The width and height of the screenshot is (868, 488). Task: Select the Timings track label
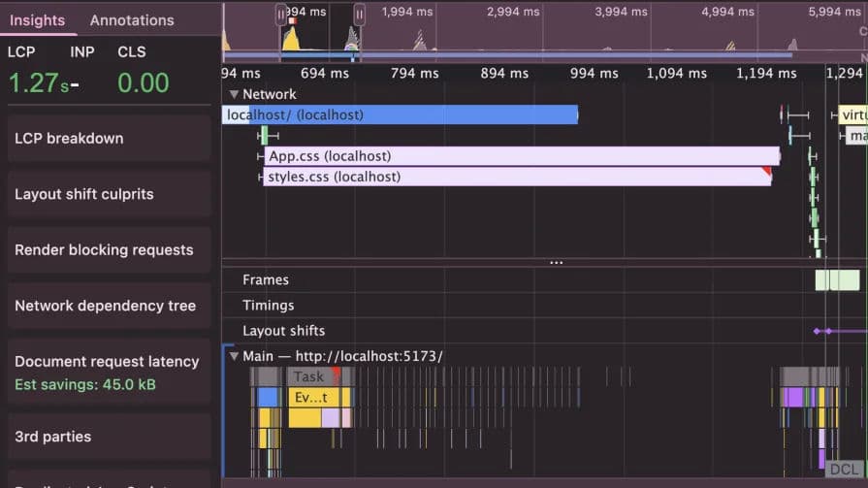coord(268,306)
